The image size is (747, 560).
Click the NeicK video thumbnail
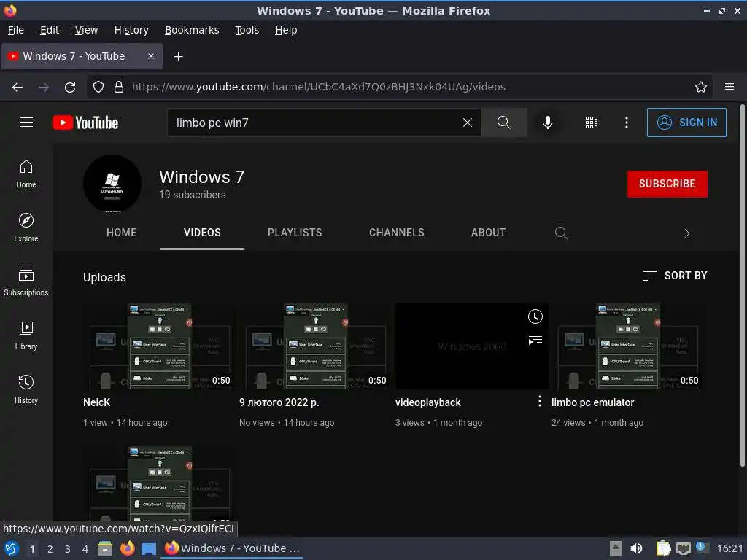coord(160,346)
